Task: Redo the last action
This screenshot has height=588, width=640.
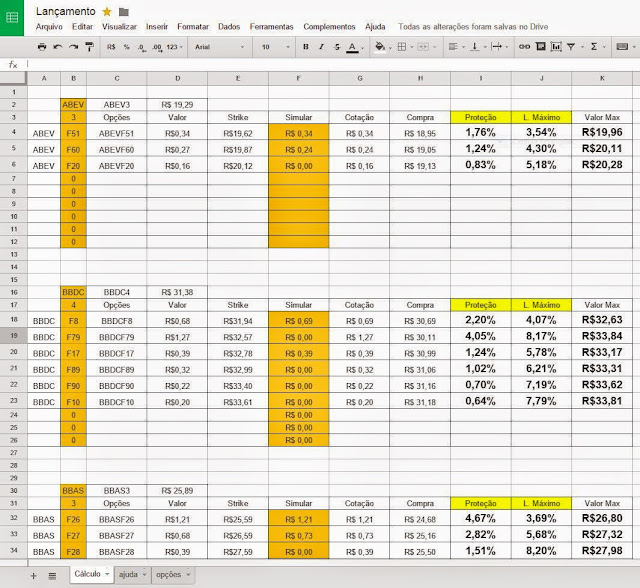Action: (x=73, y=47)
